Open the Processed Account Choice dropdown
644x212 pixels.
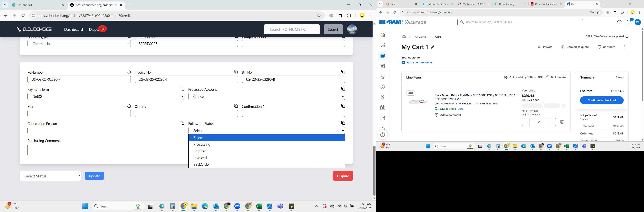coord(267,96)
